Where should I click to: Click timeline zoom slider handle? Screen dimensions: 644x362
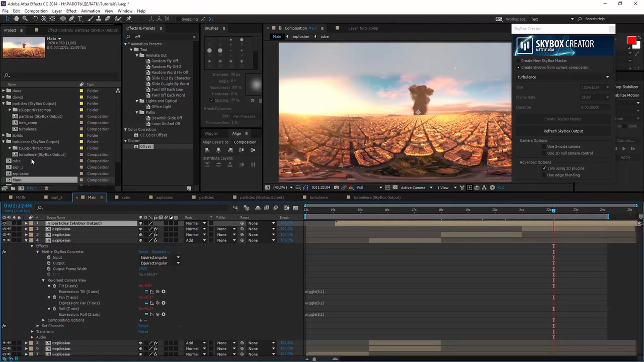tap(314, 359)
